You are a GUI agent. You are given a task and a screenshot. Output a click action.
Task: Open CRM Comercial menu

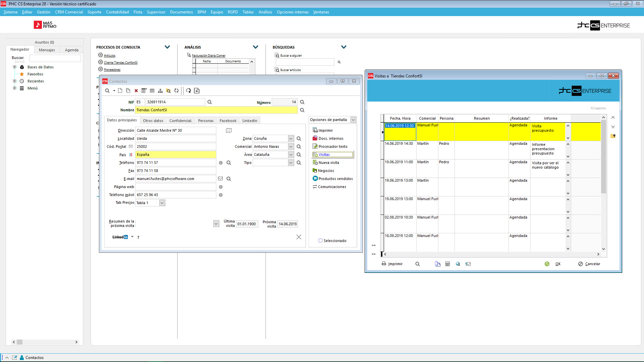coord(69,12)
